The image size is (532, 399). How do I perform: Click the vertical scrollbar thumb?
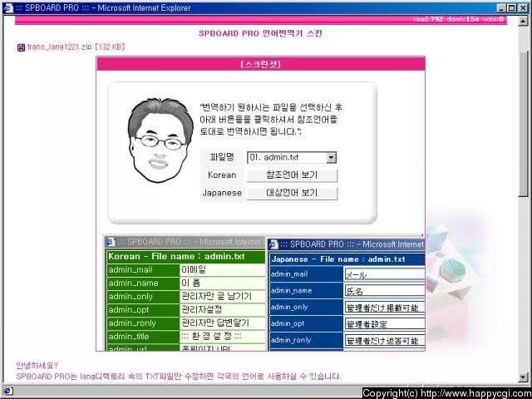coord(523,124)
